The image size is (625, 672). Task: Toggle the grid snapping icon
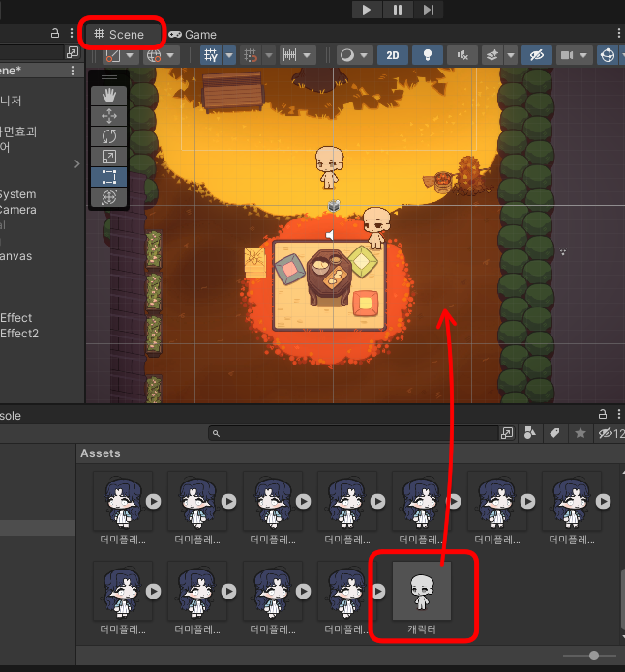click(x=251, y=55)
